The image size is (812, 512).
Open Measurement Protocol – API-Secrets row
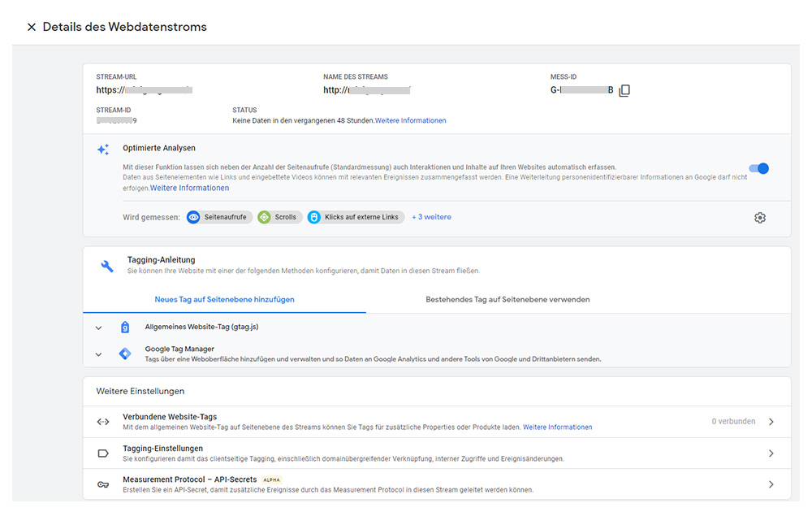pyautogui.click(x=437, y=484)
